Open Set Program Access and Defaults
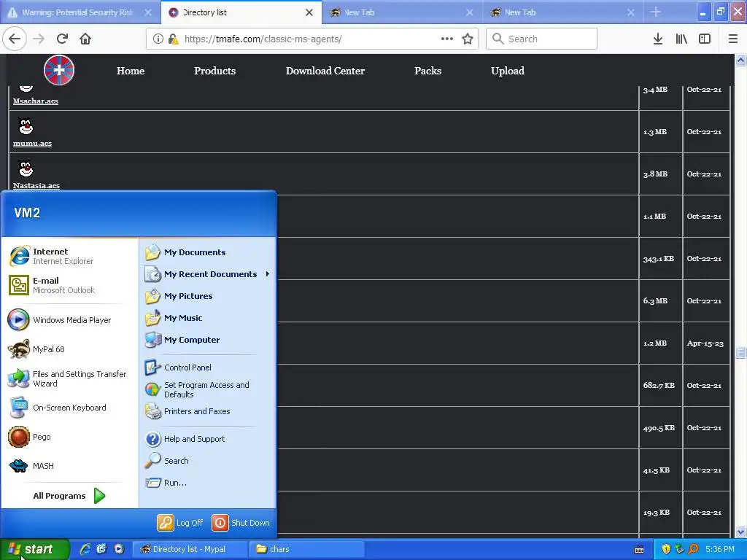This screenshot has width=747, height=560. pyautogui.click(x=207, y=389)
